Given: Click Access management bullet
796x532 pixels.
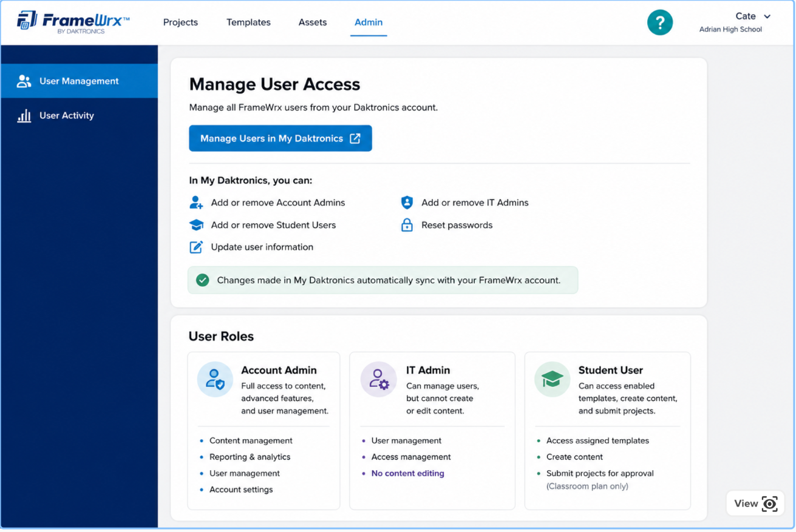Looking at the screenshot, I should (x=411, y=457).
